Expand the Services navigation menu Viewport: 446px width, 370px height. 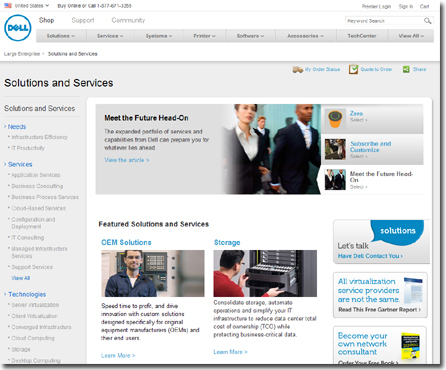pyautogui.click(x=110, y=36)
